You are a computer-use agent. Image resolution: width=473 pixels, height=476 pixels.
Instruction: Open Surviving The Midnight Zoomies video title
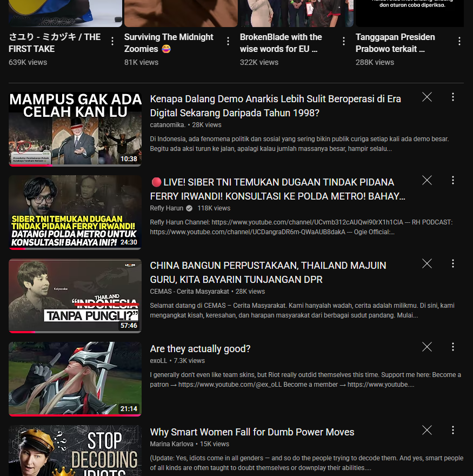[x=169, y=43]
